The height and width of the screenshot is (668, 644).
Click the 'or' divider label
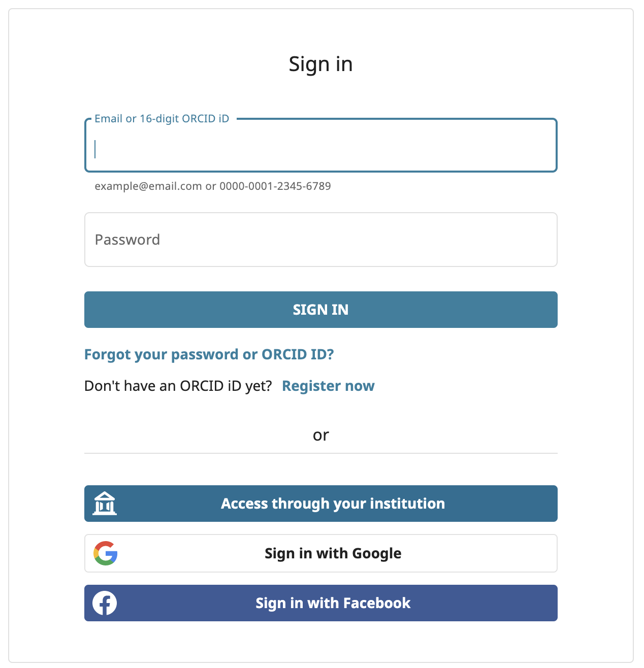coord(321,435)
